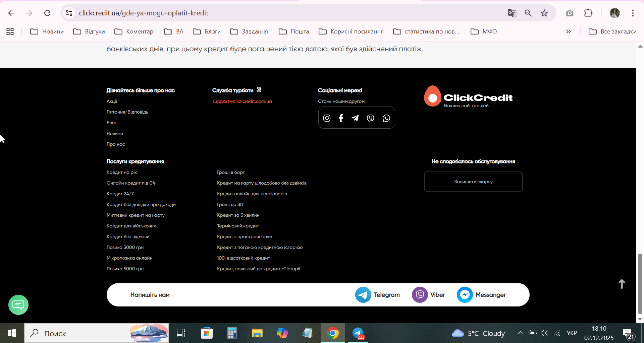Open the Коментарі bookmark folder
The height and width of the screenshot is (343, 644).
[x=135, y=31]
